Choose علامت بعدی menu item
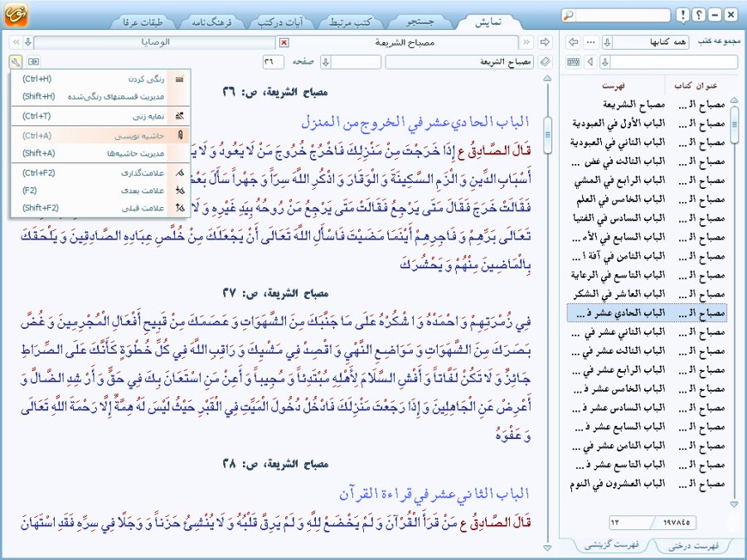747x560 pixels. coord(100,191)
